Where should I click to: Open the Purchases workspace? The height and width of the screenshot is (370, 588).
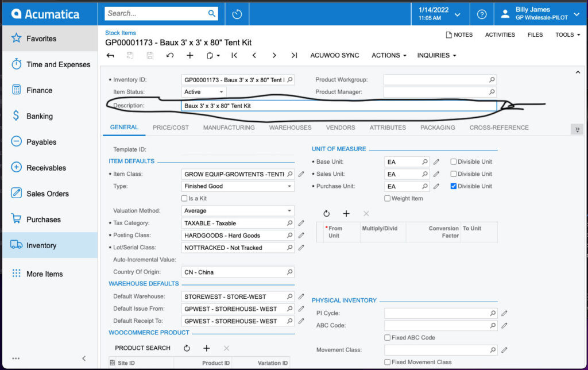coord(50,219)
